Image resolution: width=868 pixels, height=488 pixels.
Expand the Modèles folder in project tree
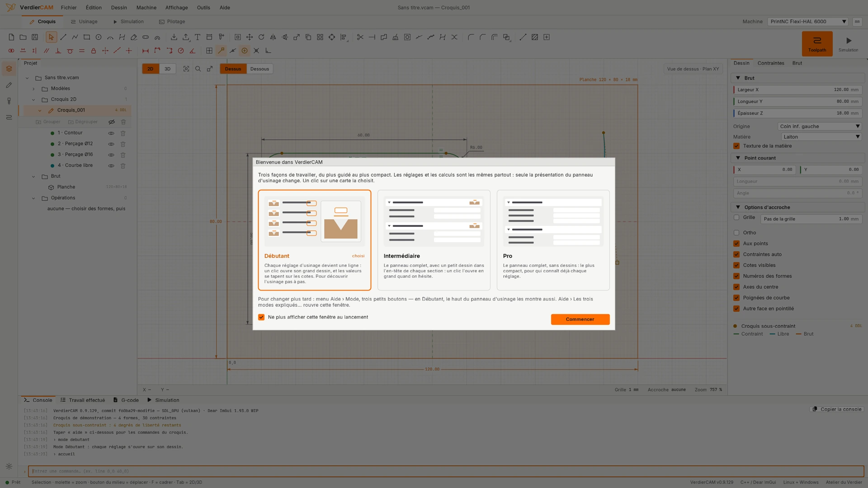point(33,89)
